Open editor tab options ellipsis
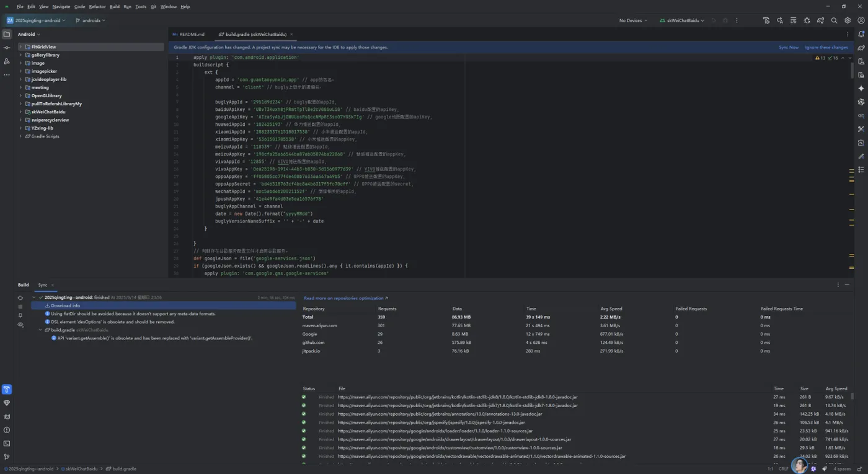Image resolution: width=868 pixels, height=474 pixels. pyautogui.click(x=848, y=34)
